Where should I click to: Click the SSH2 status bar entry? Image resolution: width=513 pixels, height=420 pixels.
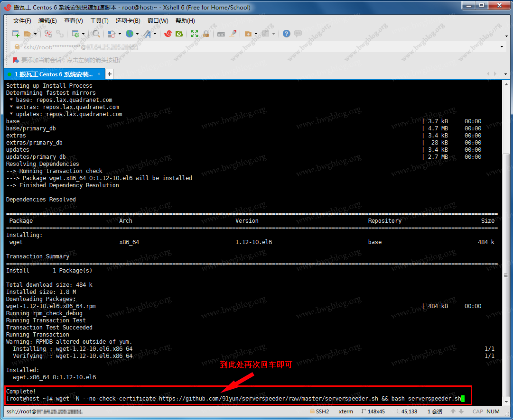tap(319, 411)
